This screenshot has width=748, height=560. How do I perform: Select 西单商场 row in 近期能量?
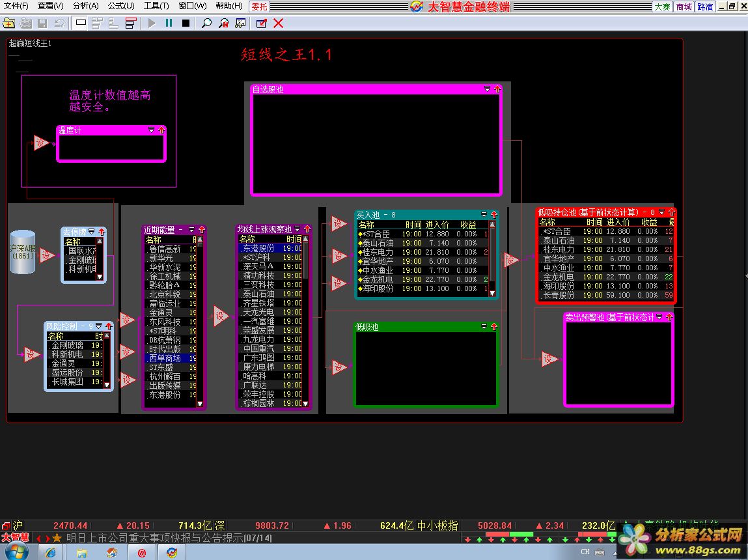click(x=171, y=357)
